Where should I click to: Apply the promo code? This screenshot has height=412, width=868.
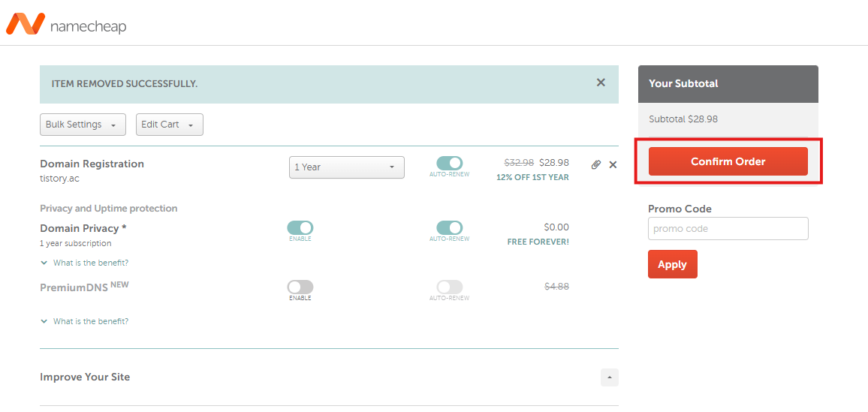tap(673, 264)
